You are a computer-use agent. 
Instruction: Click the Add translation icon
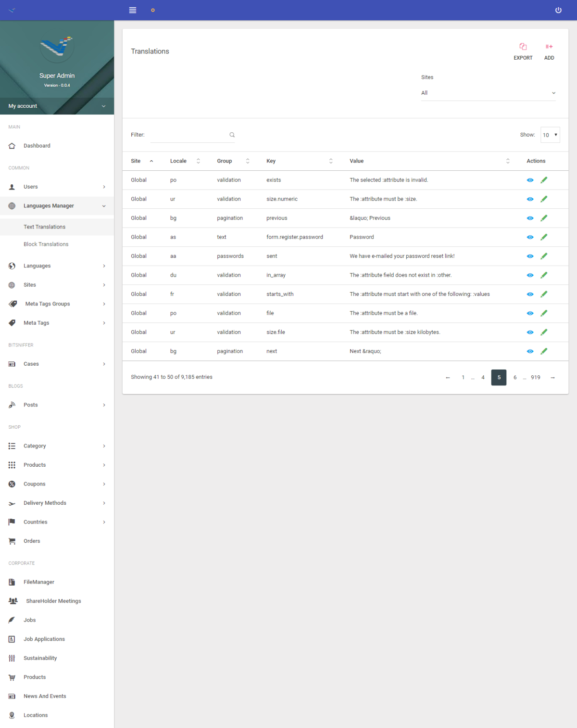[x=549, y=51]
